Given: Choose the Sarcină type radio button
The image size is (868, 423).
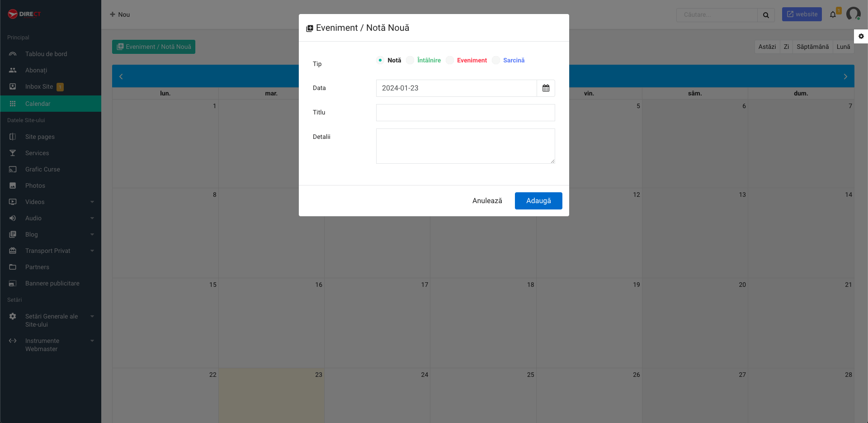Looking at the screenshot, I should tap(496, 60).
